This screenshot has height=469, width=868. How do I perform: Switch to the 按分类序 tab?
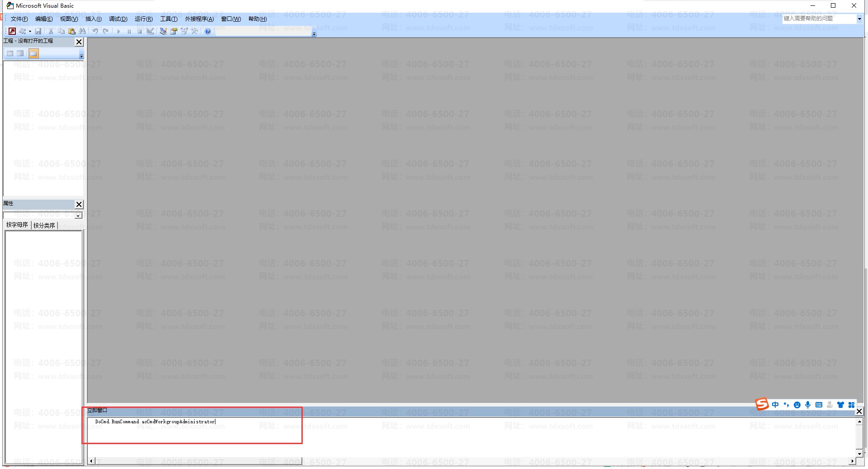(x=44, y=225)
